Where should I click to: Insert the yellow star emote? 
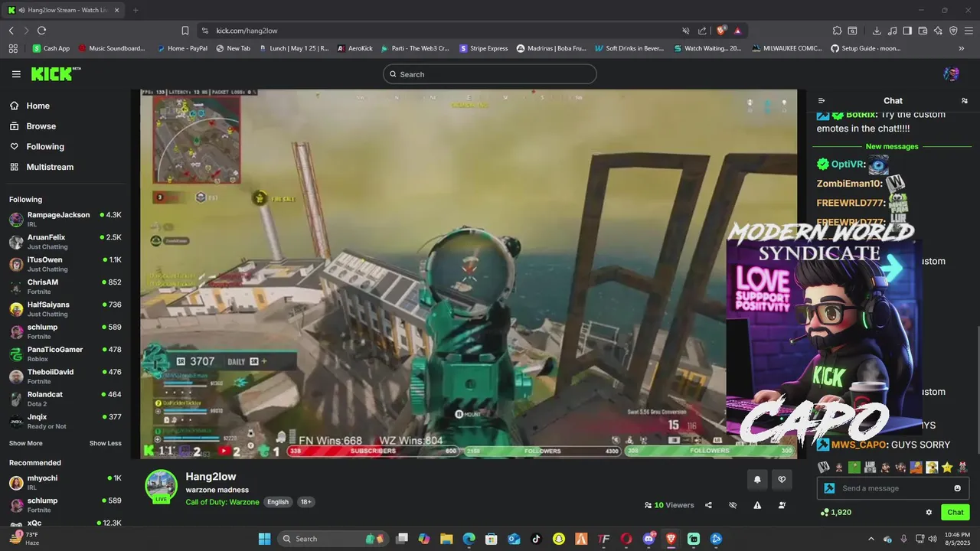coord(947,467)
